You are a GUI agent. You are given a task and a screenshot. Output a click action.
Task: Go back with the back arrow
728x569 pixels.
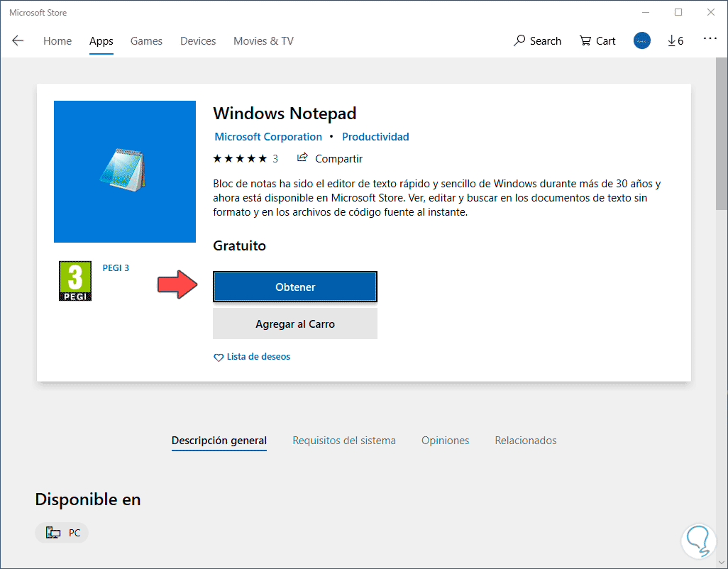18,41
